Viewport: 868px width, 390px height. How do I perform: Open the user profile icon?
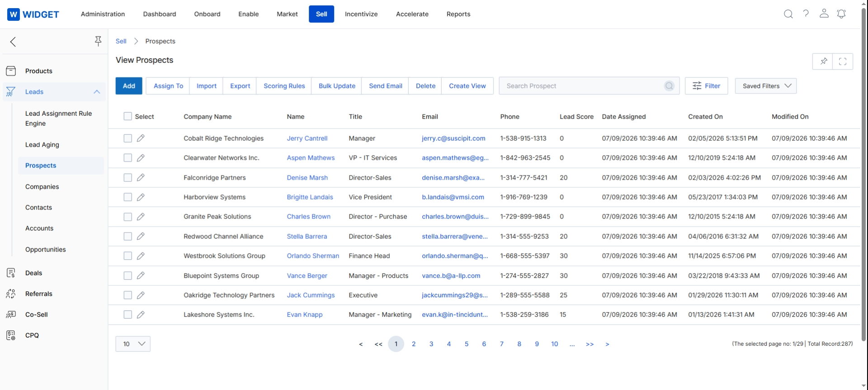click(x=824, y=14)
